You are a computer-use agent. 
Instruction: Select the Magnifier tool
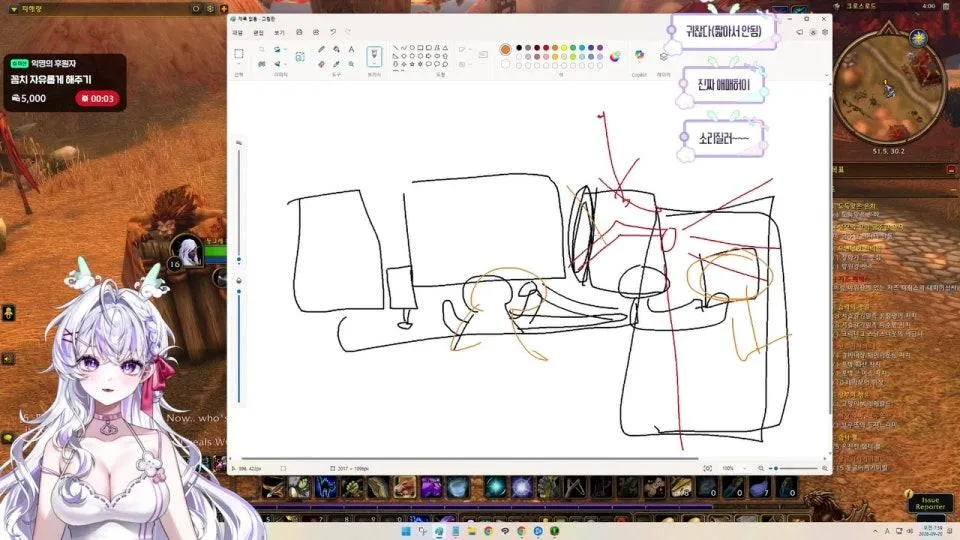(351, 64)
